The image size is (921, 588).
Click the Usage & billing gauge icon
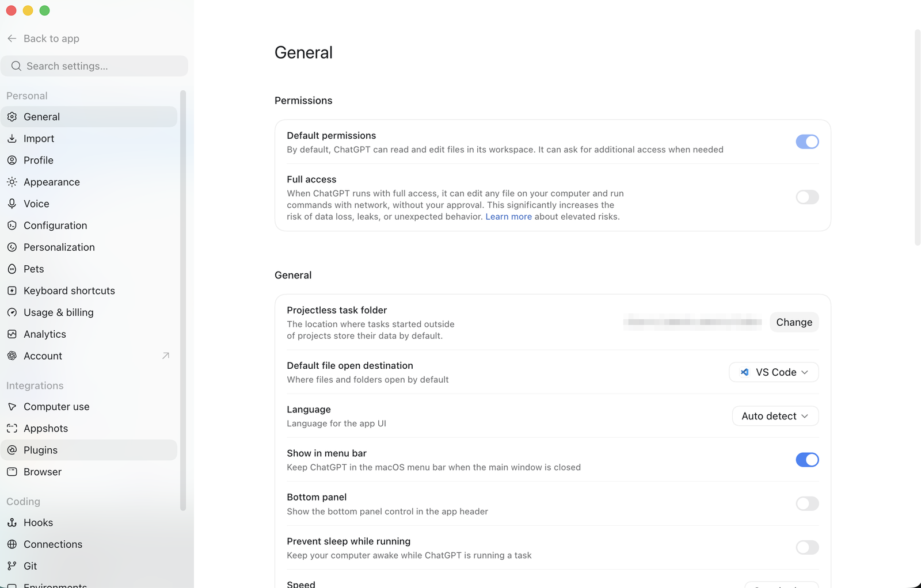(12, 312)
